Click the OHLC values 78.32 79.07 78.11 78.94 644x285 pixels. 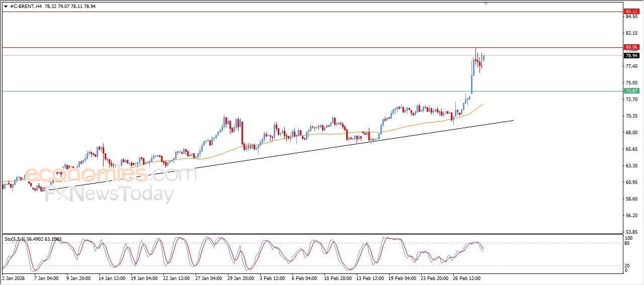click(x=70, y=6)
